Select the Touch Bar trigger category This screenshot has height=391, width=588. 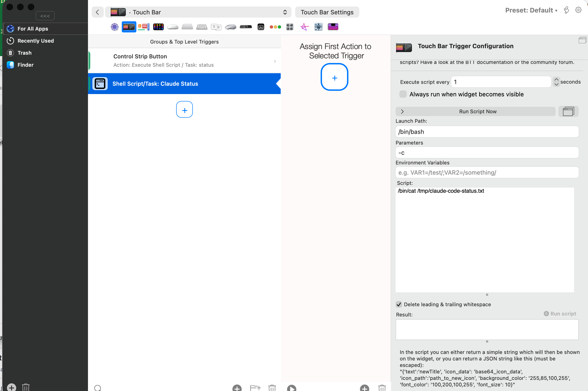click(129, 27)
